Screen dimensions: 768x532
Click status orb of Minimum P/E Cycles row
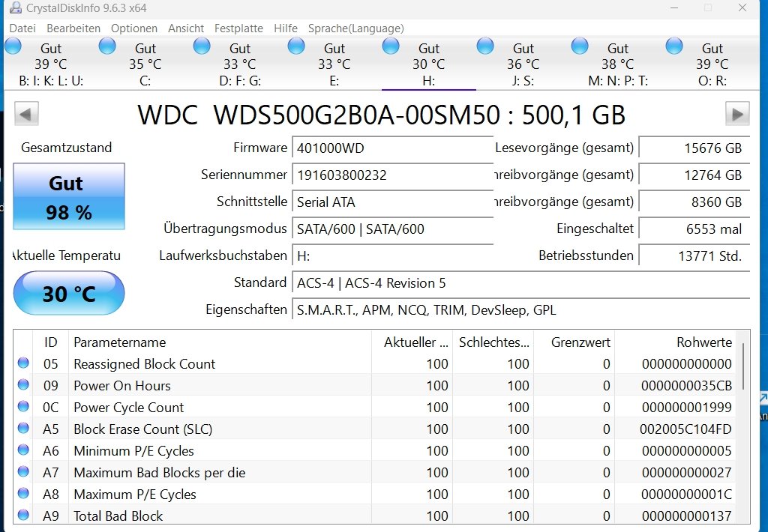pyautogui.click(x=23, y=450)
